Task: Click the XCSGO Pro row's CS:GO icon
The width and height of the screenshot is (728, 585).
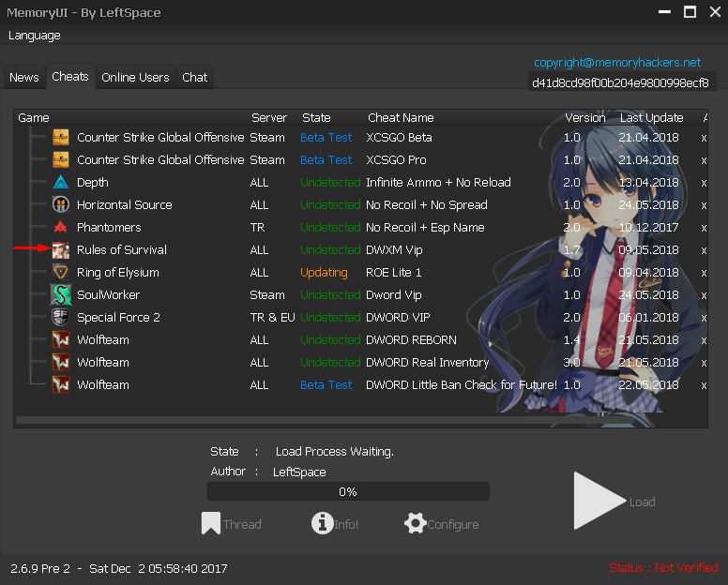Action: coord(61,159)
